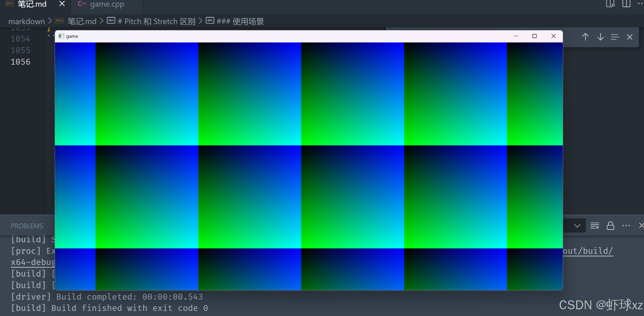
Task: Close the bottom panel
Action: point(641,226)
